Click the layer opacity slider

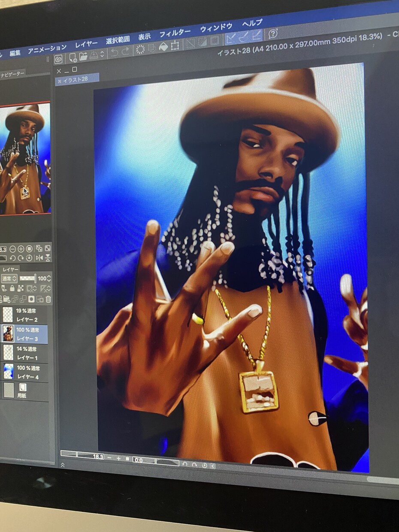(x=28, y=279)
